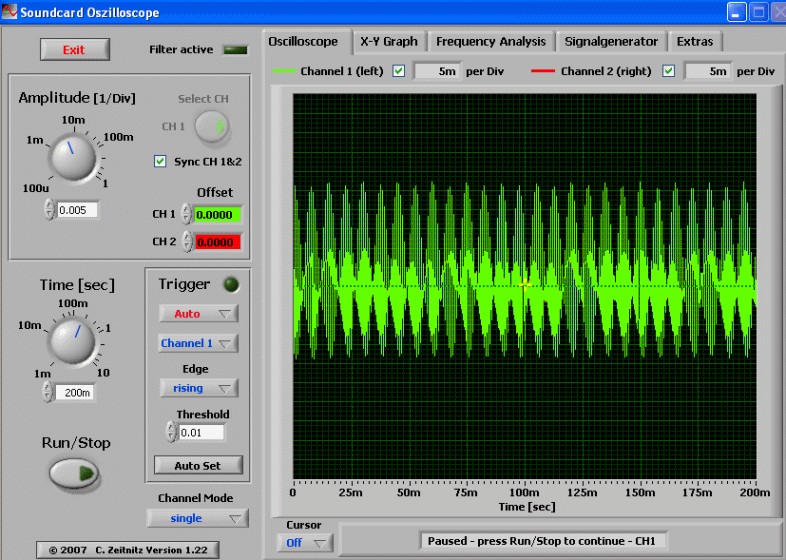Screen dimensions: 786x560
Task: Click the trigger status LED
Action: click(232, 284)
